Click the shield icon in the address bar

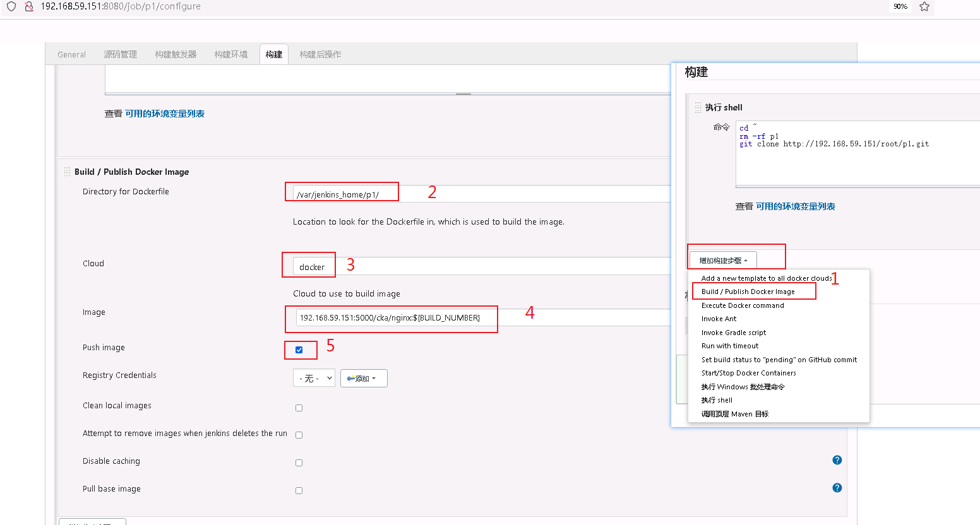pos(11,6)
